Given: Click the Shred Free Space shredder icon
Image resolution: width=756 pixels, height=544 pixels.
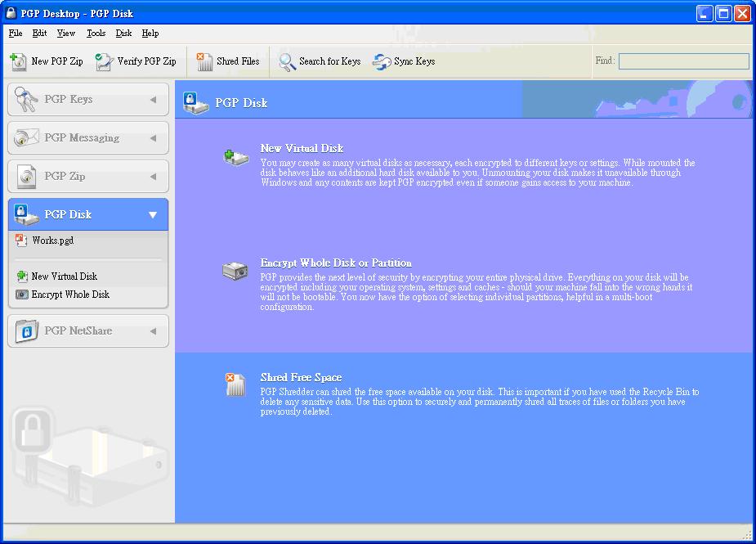Looking at the screenshot, I should 235,384.
